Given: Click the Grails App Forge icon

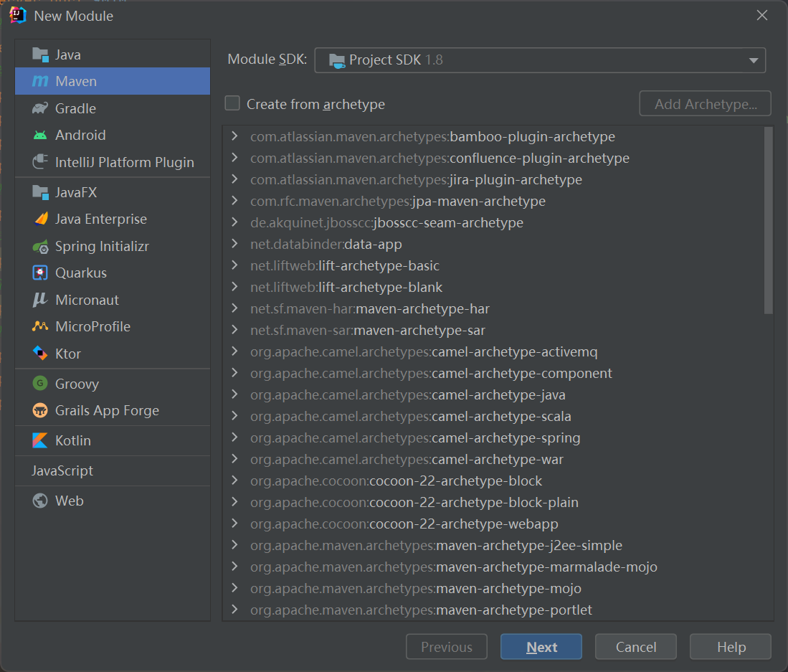Looking at the screenshot, I should point(40,410).
